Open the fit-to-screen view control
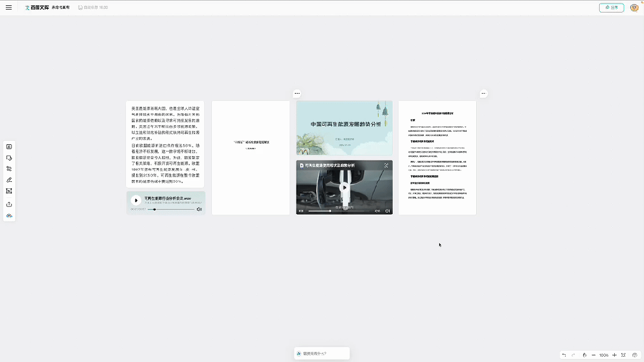The image size is (644, 362). (x=624, y=355)
